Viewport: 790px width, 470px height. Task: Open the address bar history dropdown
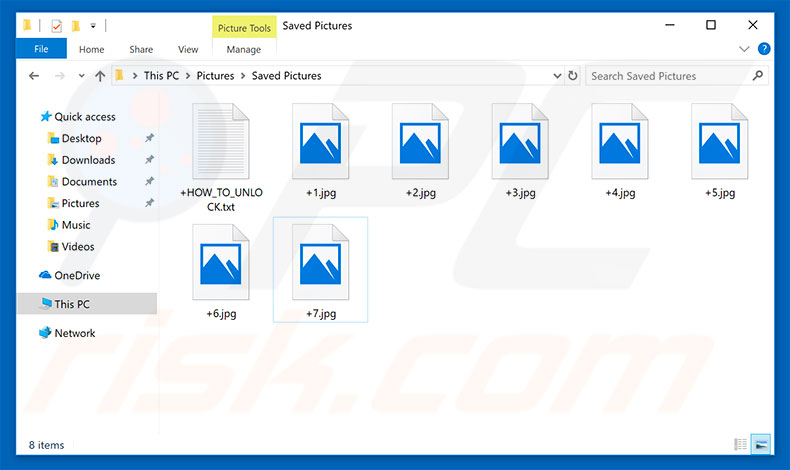[557, 76]
